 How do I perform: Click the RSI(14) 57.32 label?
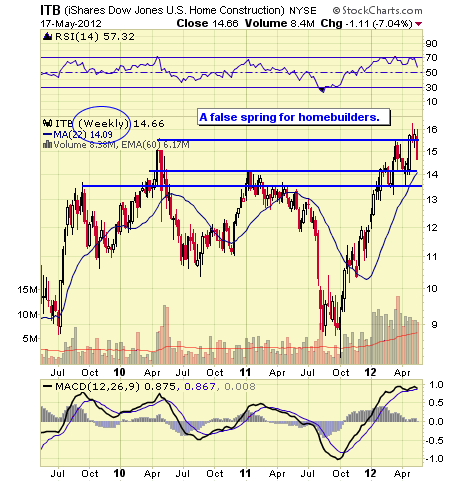[95, 37]
